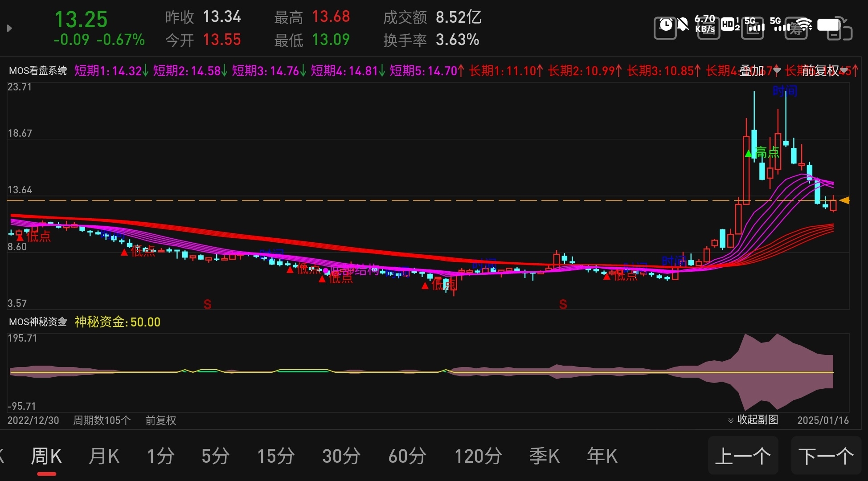Tap the orange current price arrow marker
This screenshot has height=481, width=868.
tap(844, 200)
